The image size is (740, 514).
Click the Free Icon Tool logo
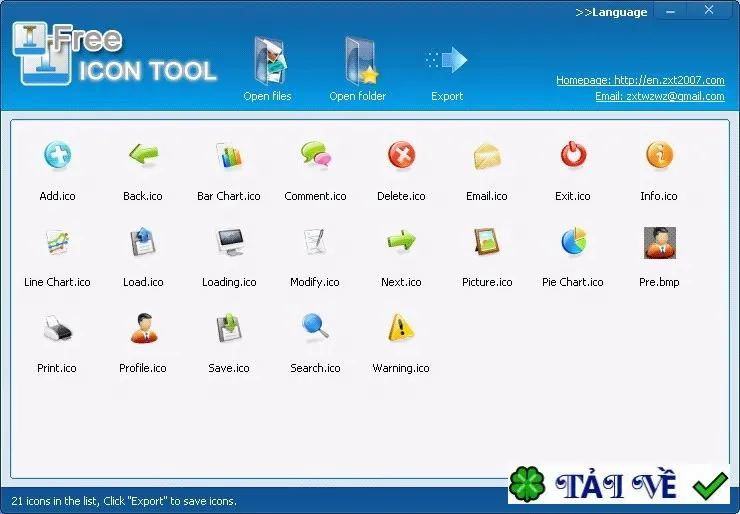pos(114,53)
